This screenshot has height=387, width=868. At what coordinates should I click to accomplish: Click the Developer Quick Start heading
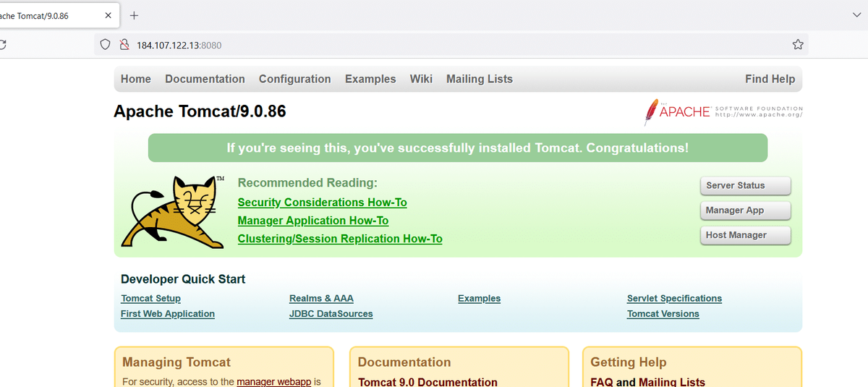(x=183, y=279)
